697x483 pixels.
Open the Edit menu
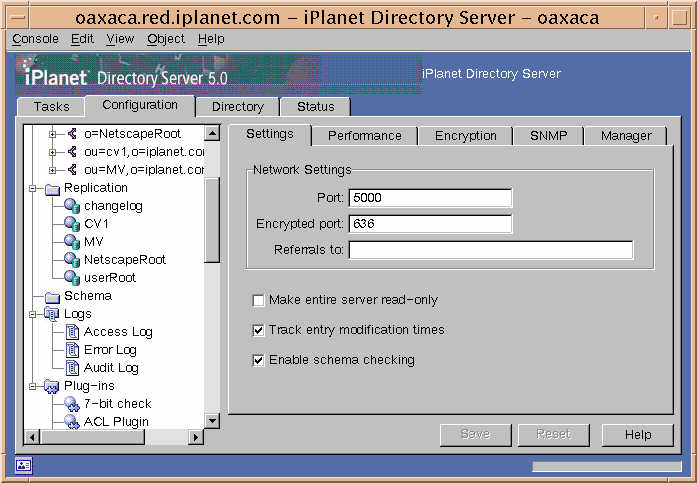[82, 39]
